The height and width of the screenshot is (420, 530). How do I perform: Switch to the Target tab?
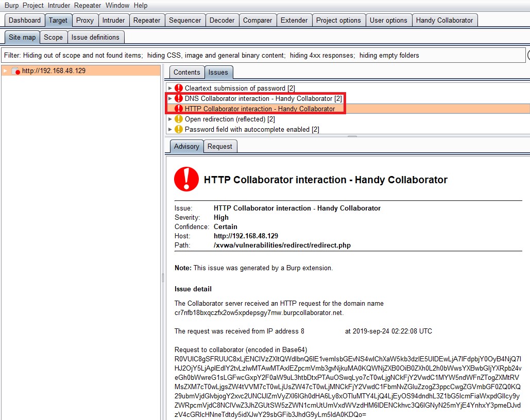pyautogui.click(x=58, y=20)
